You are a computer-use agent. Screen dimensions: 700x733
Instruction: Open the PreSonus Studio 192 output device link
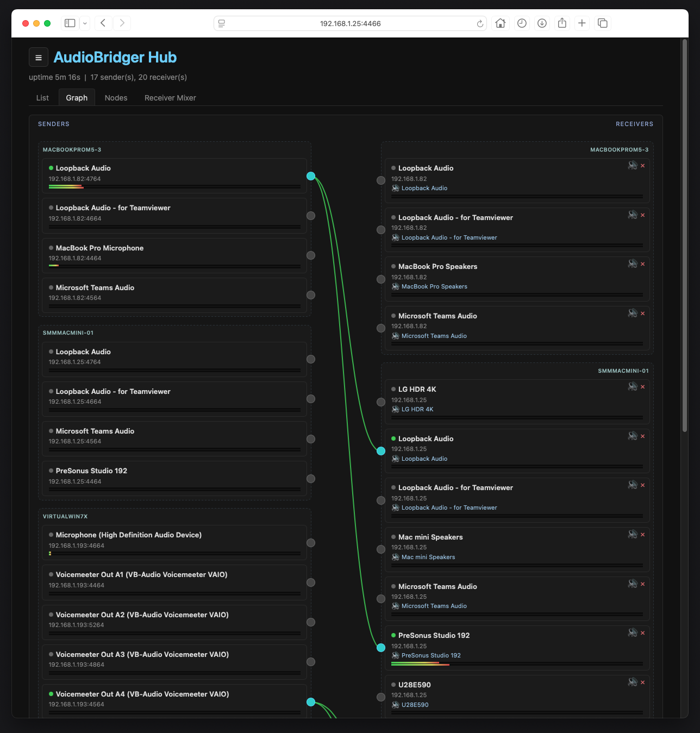click(431, 655)
